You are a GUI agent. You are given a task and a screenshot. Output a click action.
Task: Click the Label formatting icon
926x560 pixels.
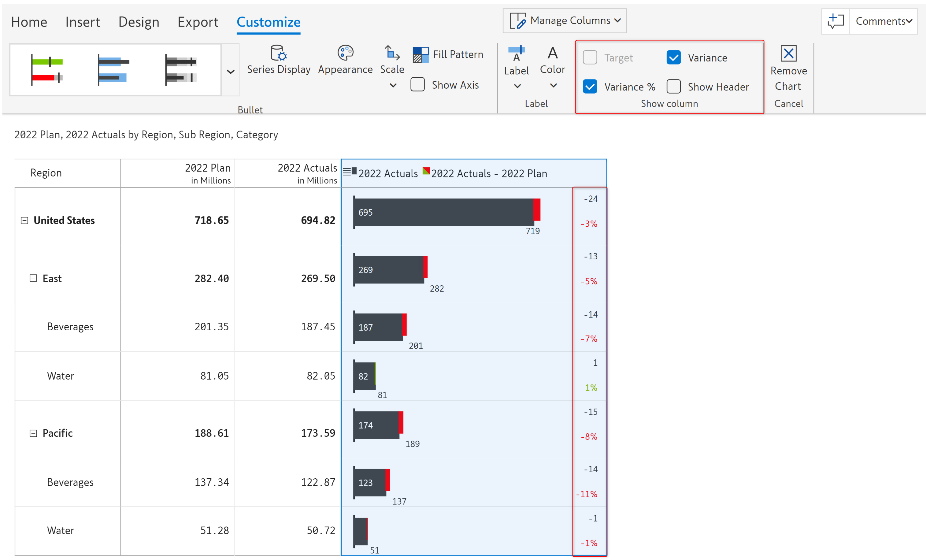click(x=517, y=53)
